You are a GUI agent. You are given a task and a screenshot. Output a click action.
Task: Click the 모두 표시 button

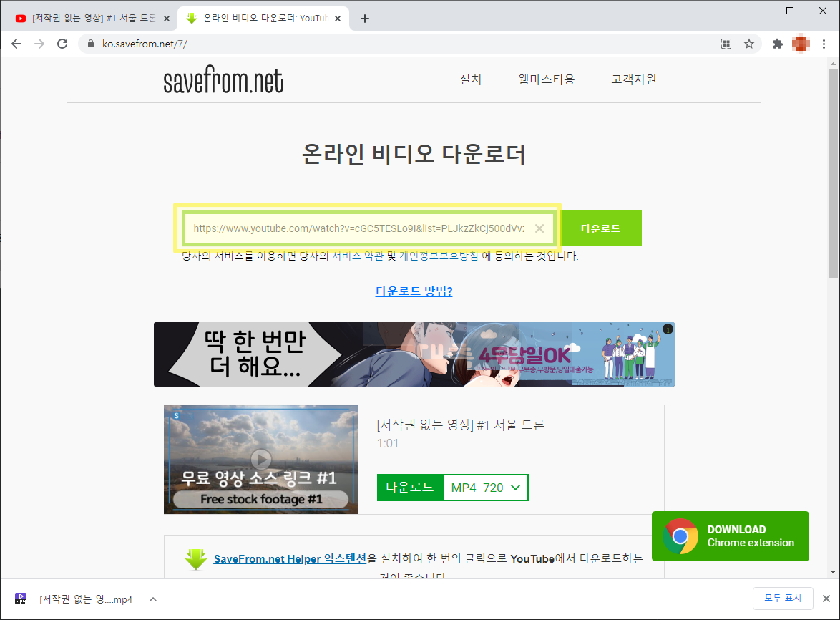[x=783, y=598]
